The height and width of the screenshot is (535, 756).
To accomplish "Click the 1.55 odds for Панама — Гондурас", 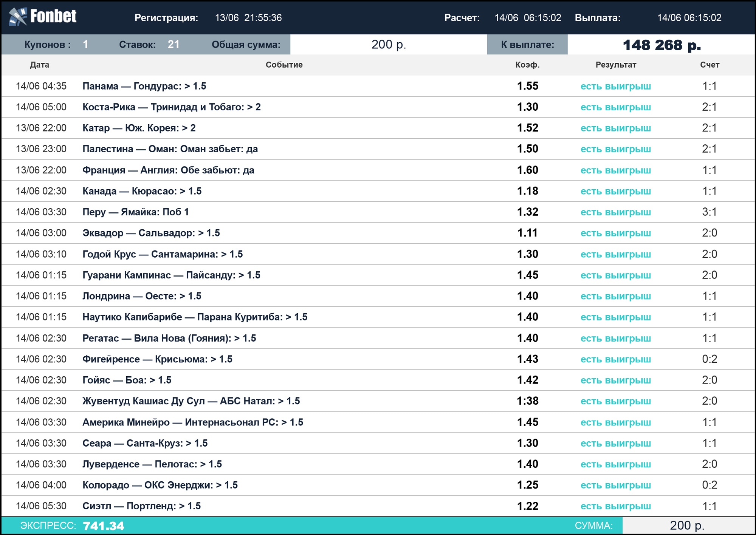I will pos(527,86).
